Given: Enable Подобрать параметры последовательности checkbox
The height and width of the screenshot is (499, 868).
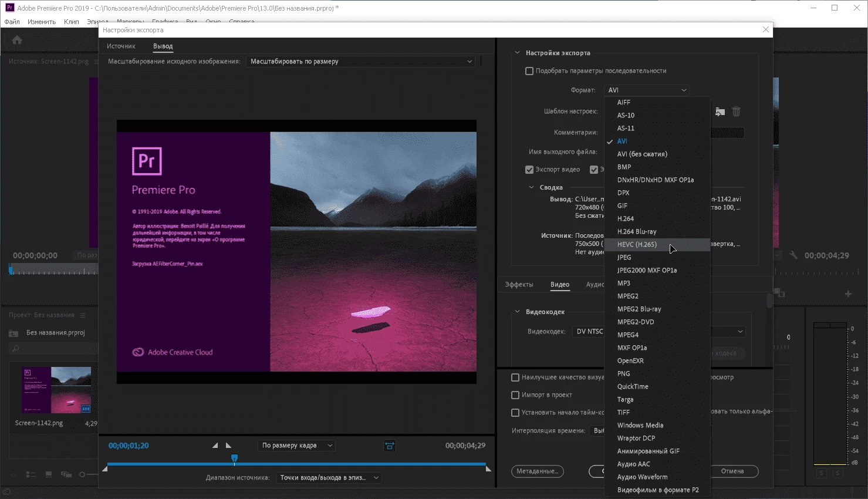Looking at the screenshot, I should (x=529, y=71).
